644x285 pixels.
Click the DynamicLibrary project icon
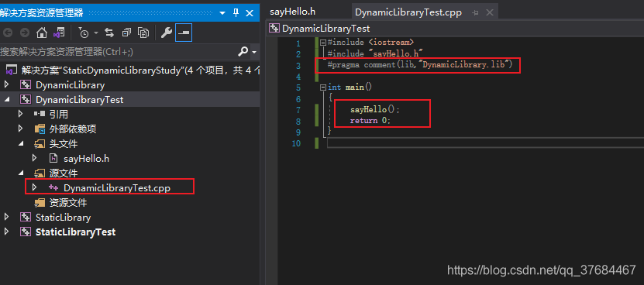point(26,85)
